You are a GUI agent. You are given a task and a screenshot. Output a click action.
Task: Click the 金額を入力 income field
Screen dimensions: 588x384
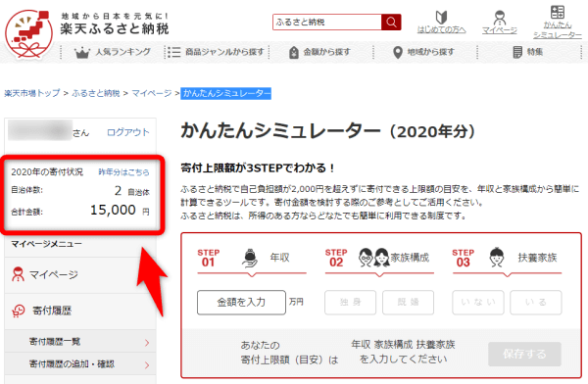tap(241, 303)
